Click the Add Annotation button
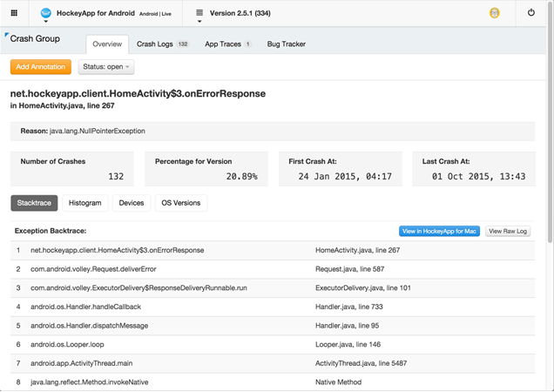 [x=41, y=67]
